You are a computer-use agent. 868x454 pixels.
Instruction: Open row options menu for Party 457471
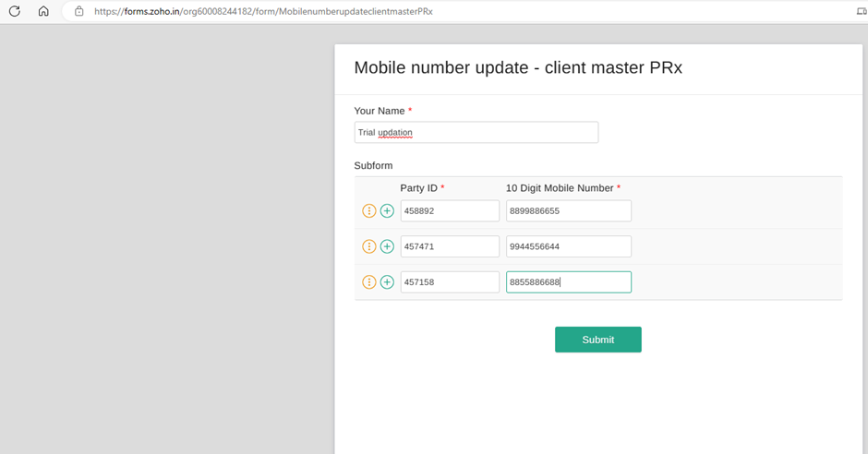click(369, 246)
